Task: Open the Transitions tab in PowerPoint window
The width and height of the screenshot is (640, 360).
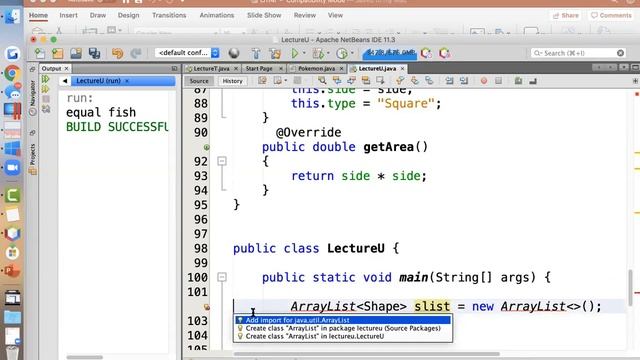Action: 169,15
